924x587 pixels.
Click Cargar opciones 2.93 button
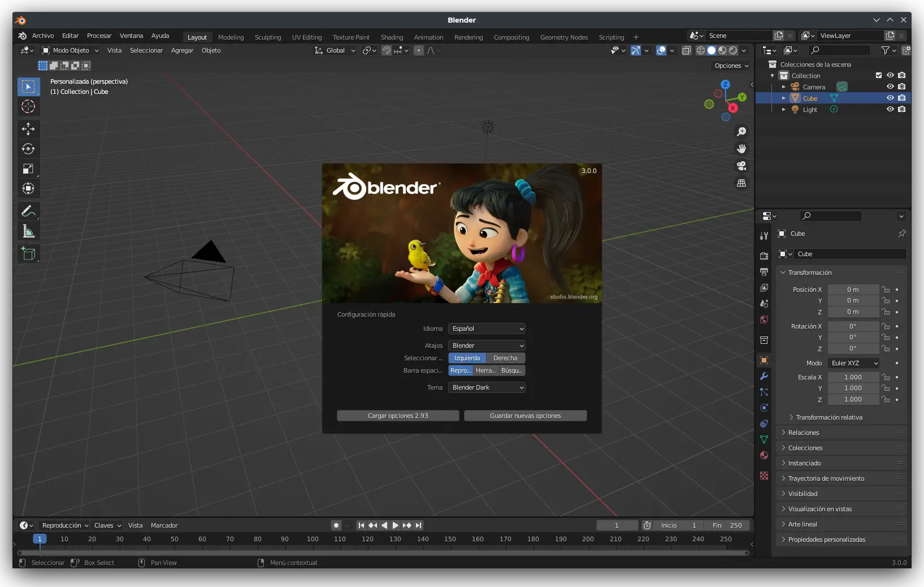click(398, 416)
